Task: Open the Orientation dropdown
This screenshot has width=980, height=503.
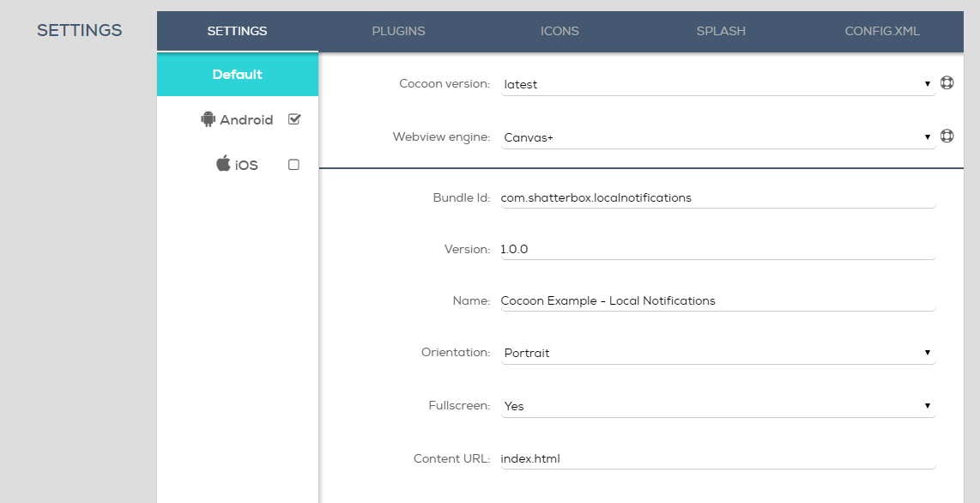Action: click(x=717, y=353)
